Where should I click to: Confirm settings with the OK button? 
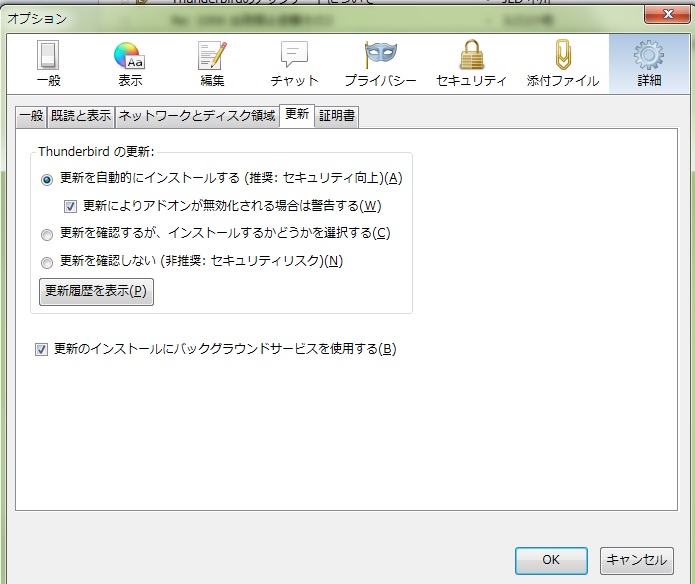tap(551, 560)
